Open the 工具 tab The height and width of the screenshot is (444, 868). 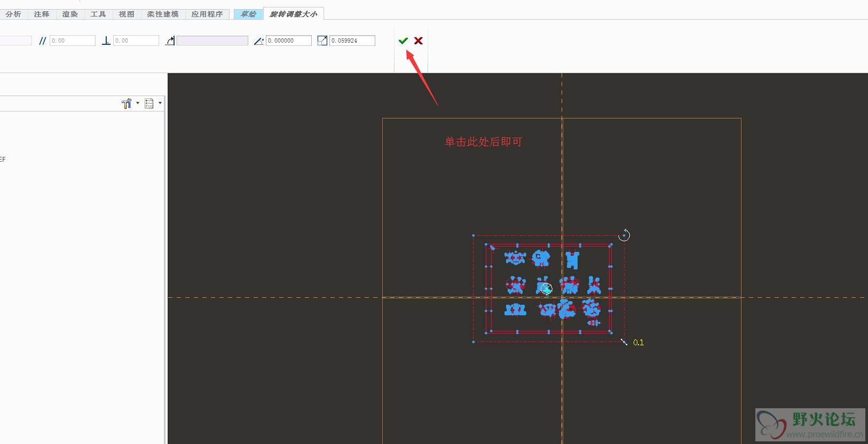98,14
